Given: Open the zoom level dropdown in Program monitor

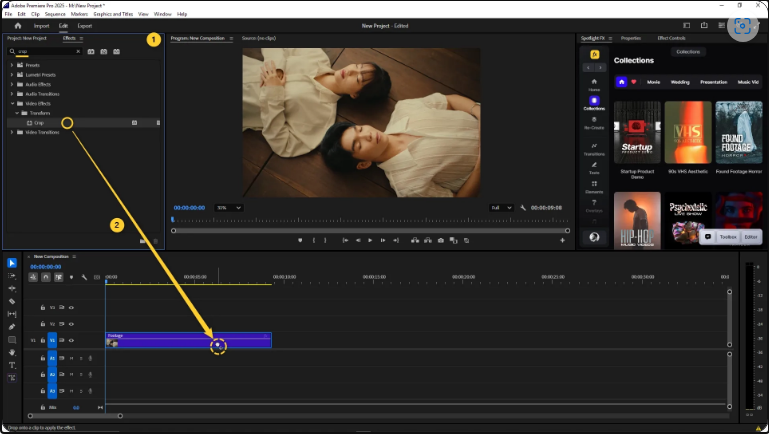Looking at the screenshot, I should (229, 208).
